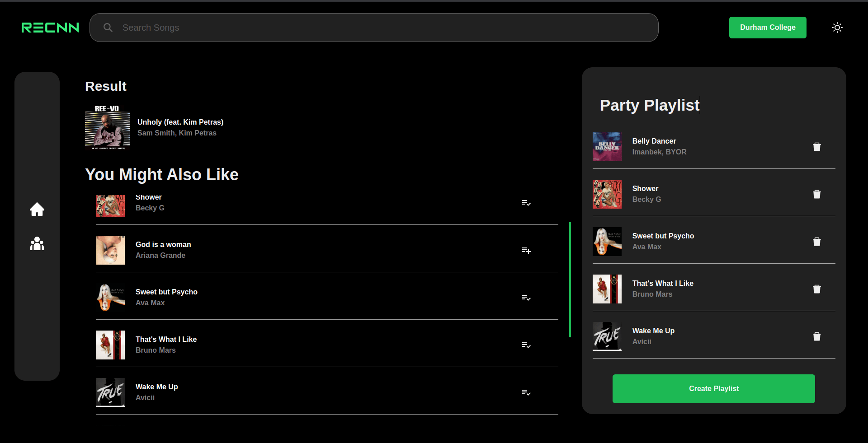Toggle Sweet but Psycho added-to-playlist icon

click(526, 298)
